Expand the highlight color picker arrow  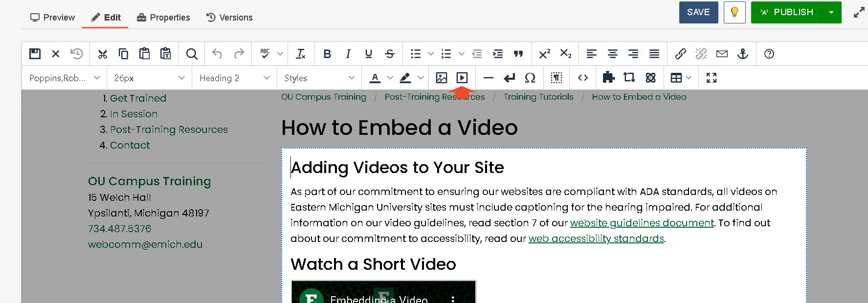coord(421,78)
